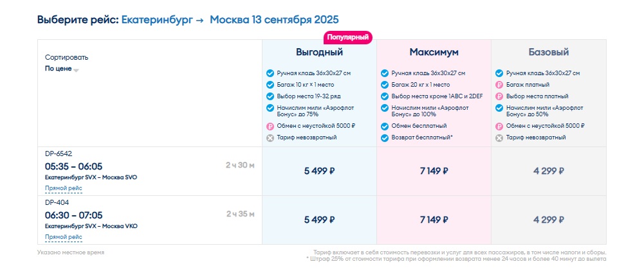This screenshot has width=644, height=273.
Task: Click the ruble icon for Базовый 'Обмен с неустойкой'
Action: pos(499,127)
